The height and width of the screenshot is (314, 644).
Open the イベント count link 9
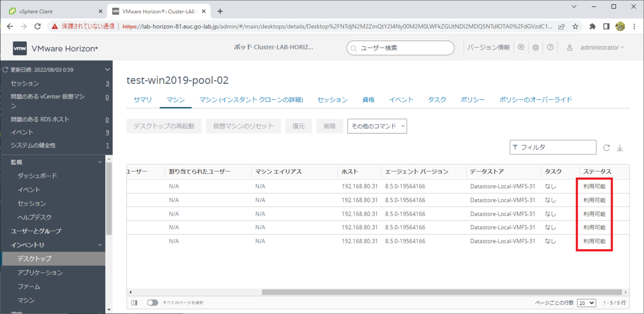107,132
